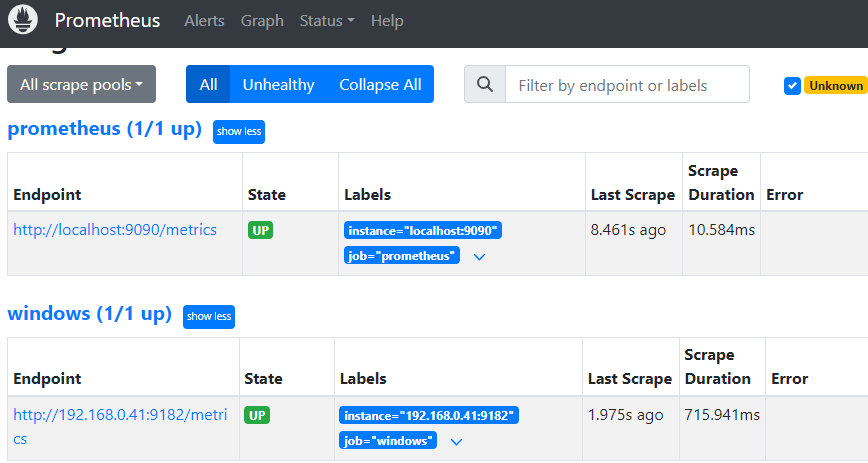Viewport: 868px width, 463px height.
Task: Go to the Alerts page
Action: tap(205, 20)
